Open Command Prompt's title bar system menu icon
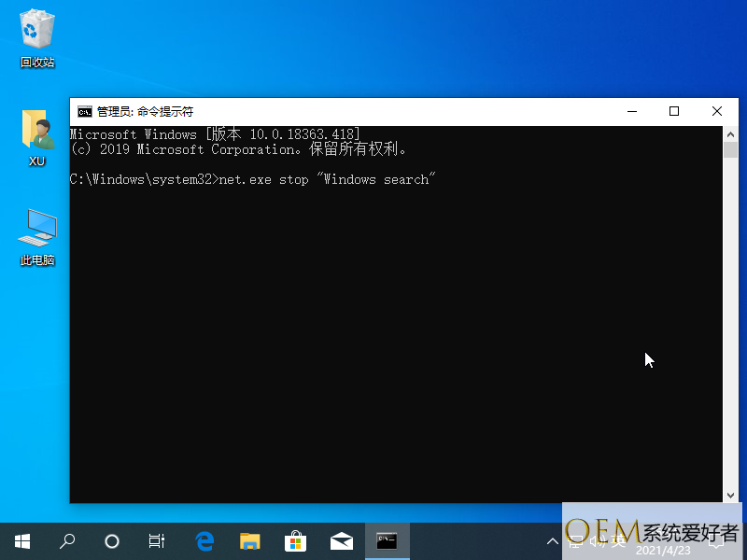Viewport: 747px width, 560px height. click(x=84, y=111)
